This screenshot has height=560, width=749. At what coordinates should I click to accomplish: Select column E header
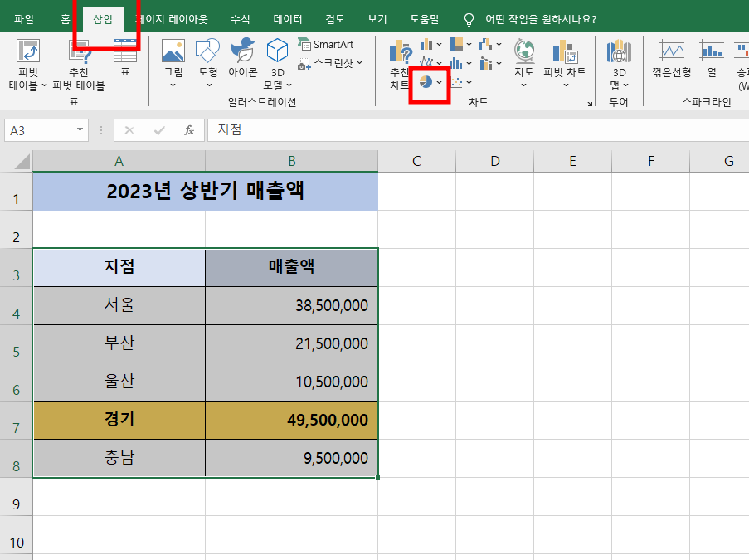[572, 161]
